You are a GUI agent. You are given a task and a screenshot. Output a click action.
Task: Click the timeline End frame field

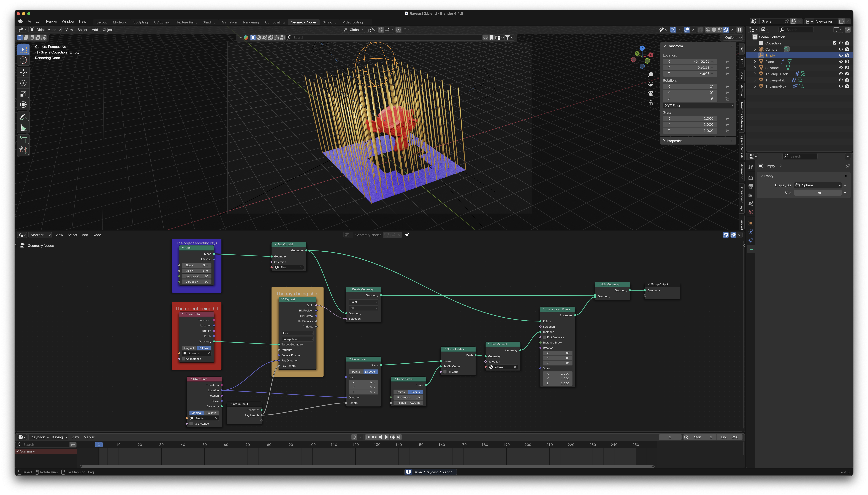click(730, 437)
